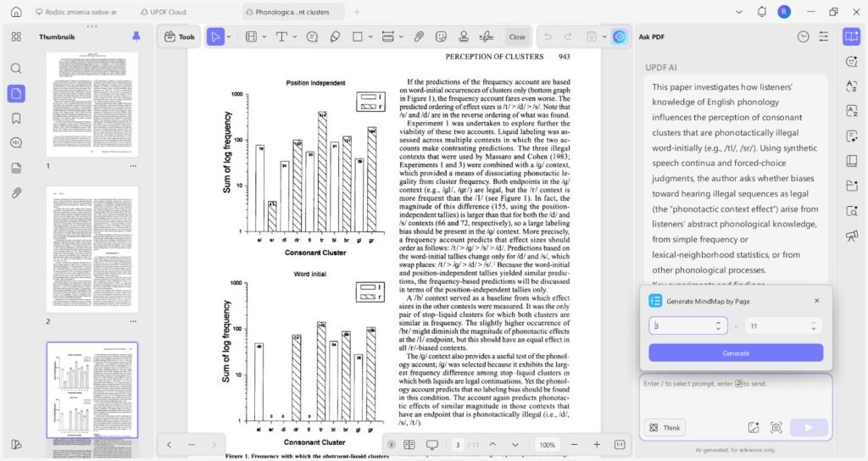Pin the Thumbnails panel
Image resolution: width=868 pixels, height=461 pixels.
click(x=136, y=36)
